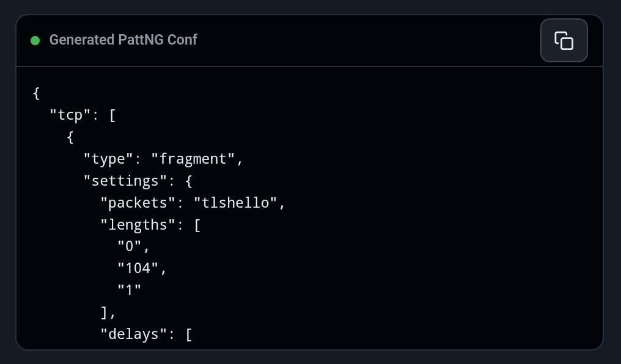
Task: Click the opening bracket after "tcp"
Action: 112,116
